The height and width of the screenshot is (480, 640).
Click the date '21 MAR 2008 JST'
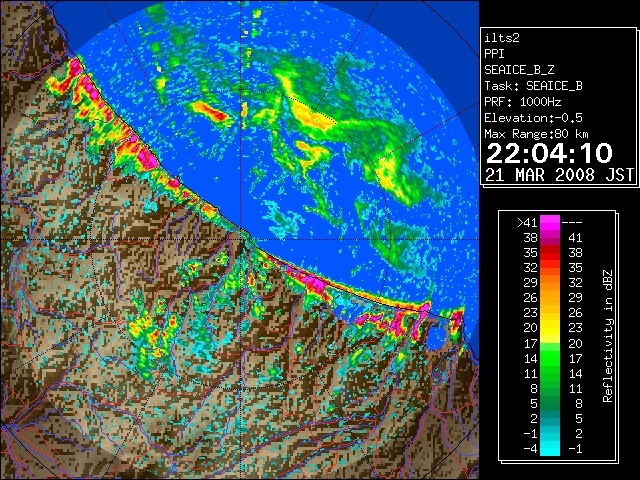[560, 175]
